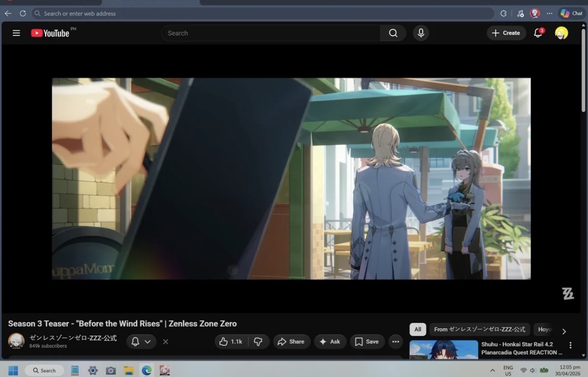The width and height of the screenshot is (588, 377).
Task: Open the browser media control icon
Action: pos(520,14)
